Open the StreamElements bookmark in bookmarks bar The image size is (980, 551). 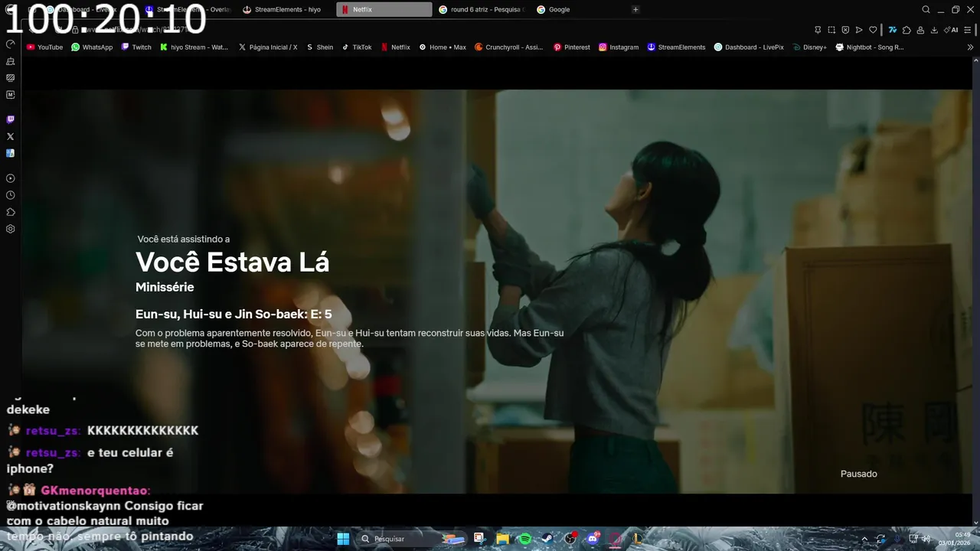tap(676, 47)
